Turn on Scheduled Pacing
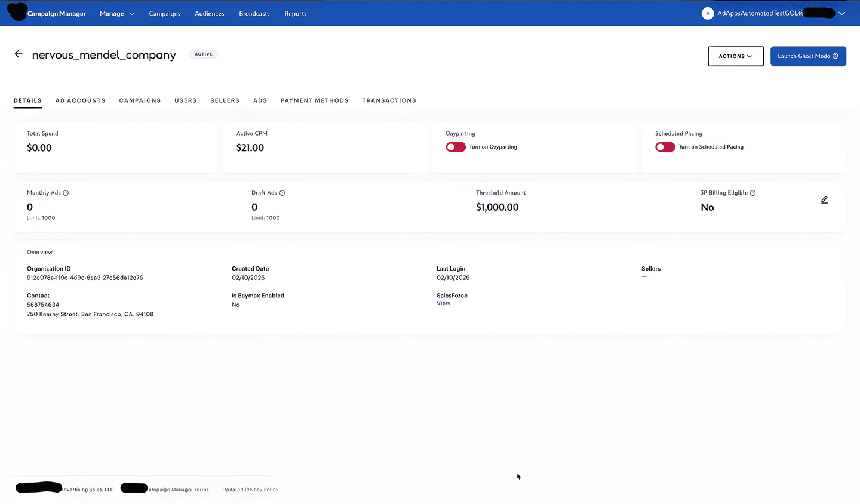The image size is (860, 504). [x=665, y=147]
